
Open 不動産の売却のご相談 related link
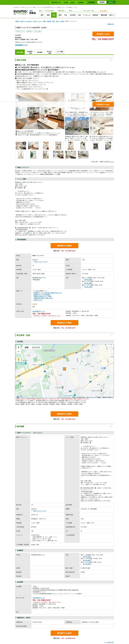coord(43,298)
